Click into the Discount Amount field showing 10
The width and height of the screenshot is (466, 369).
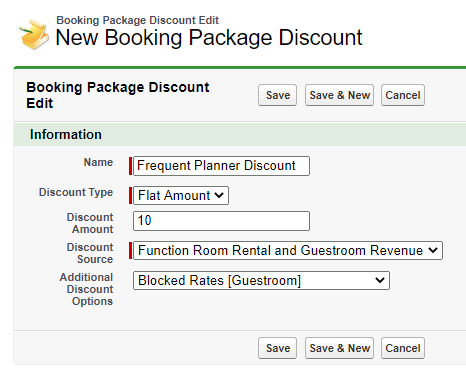[x=221, y=221]
